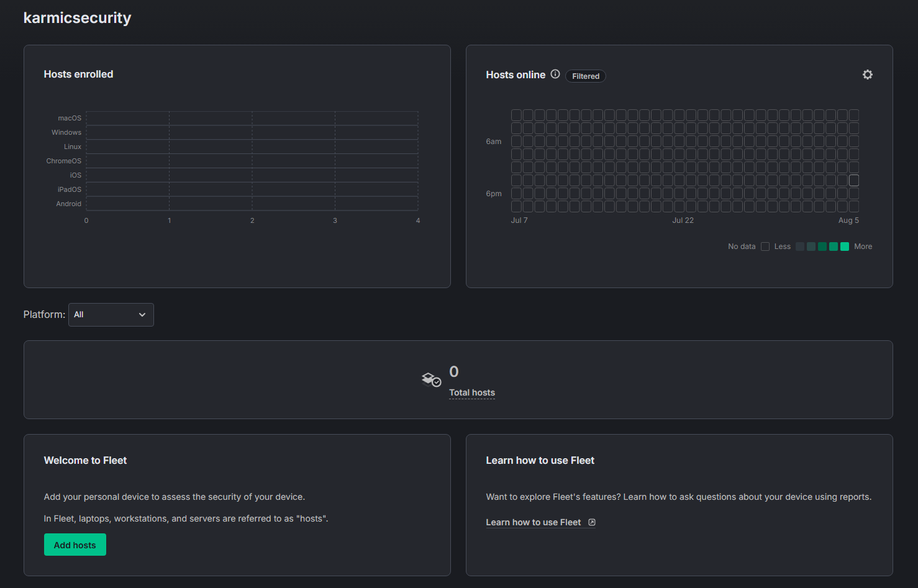
Task: Click the Welcome to Fleet heading
Action: click(85, 460)
